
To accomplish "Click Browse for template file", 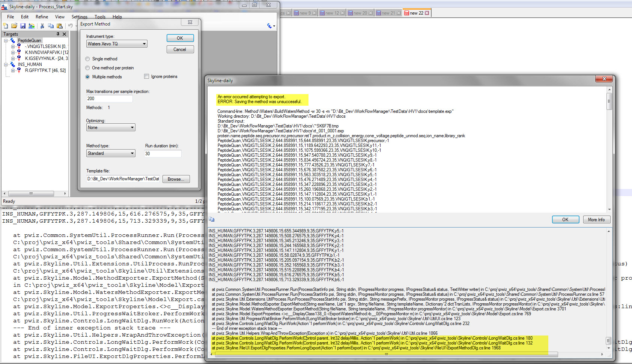I will [x=176, y=179].
